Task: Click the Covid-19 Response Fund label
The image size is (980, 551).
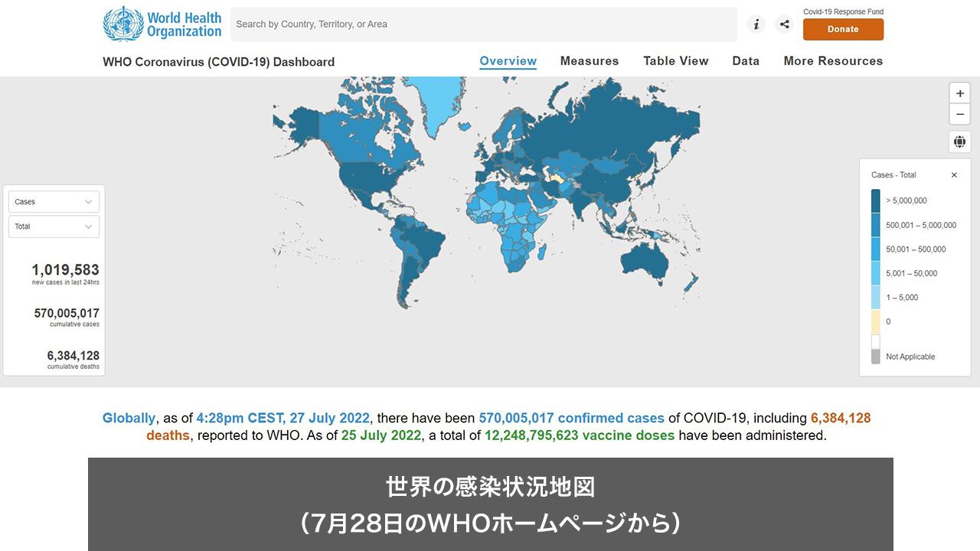Action: click(843, 11)
